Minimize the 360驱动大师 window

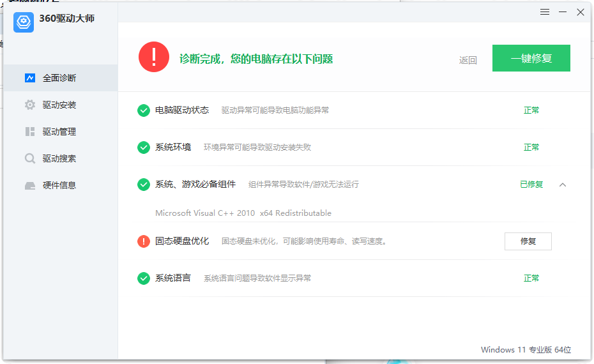pyautogui.click(x=563, y=12)
